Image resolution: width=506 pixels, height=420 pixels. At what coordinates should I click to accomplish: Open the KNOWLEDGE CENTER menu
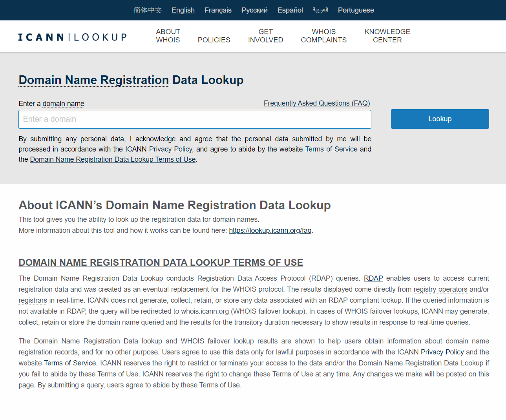387,36
